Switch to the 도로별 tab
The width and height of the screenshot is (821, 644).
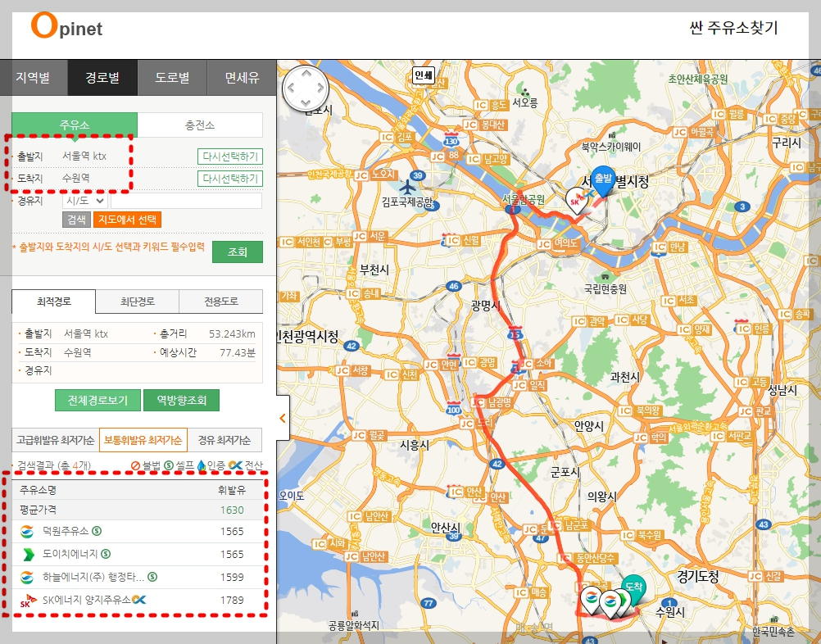click(172, 78)
